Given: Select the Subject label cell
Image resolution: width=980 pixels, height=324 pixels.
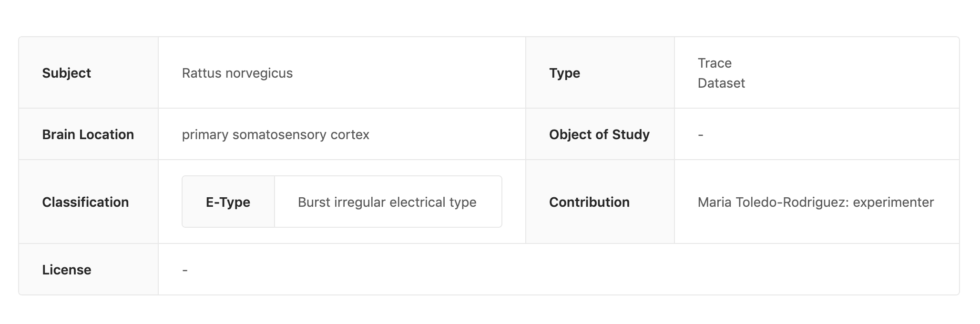Looking at the screenshot, I should click(x=89, y=73).
